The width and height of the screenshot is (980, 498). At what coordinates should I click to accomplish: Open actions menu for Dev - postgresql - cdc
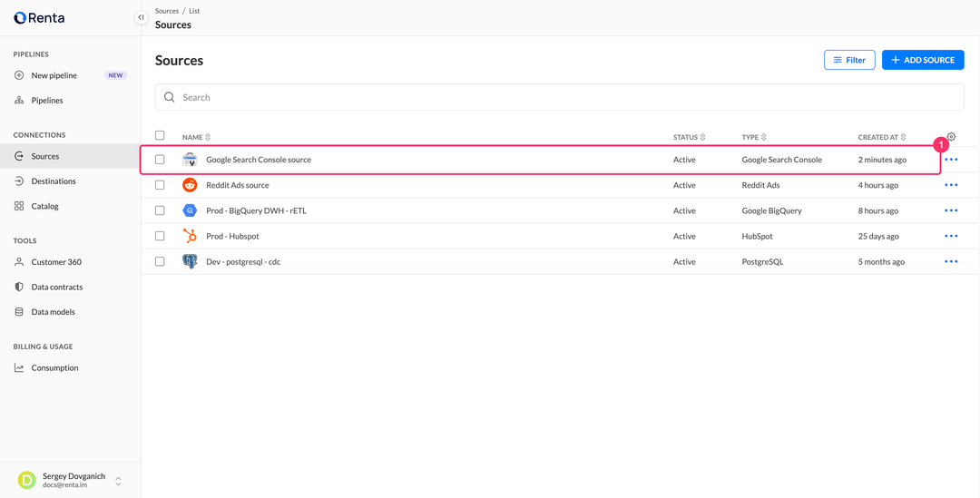click(951, 262)
